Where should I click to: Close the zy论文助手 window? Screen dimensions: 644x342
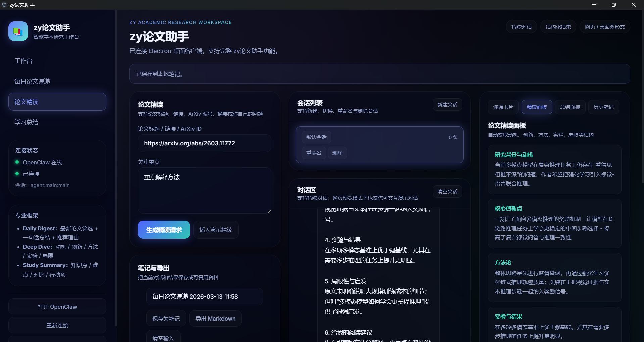pyautogui.click(x=634, y=5)
